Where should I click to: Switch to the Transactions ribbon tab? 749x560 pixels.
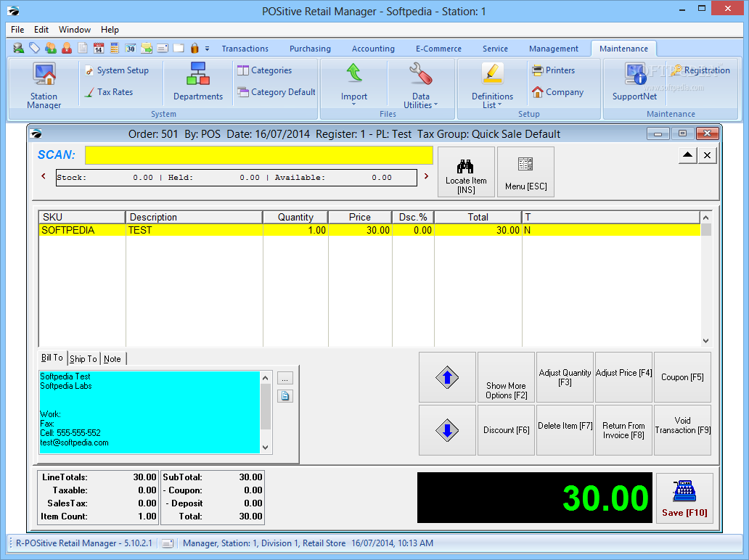click(245, 49)
